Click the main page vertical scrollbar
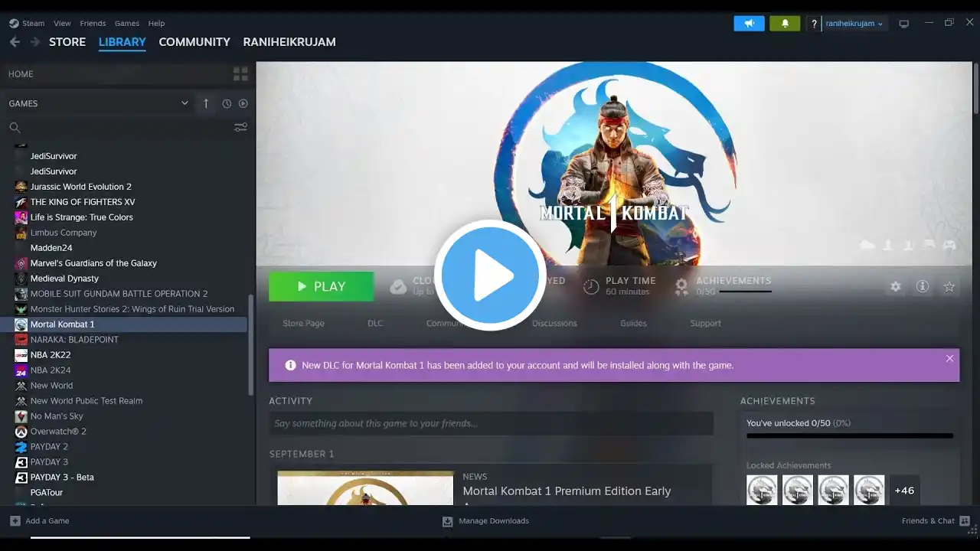Screen dimensions: 980x551 coord(975,90)
